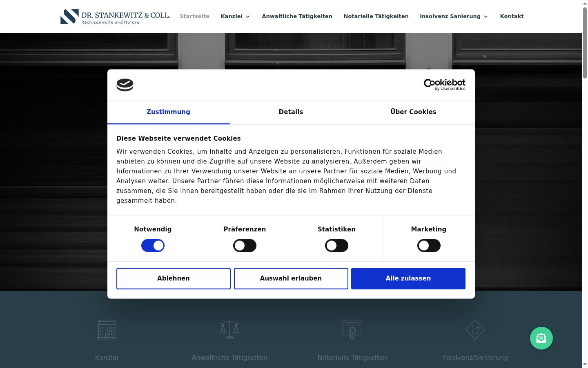
Task: Open Notarielle Tätigkeiten link below the certificate
Action: 352,357
